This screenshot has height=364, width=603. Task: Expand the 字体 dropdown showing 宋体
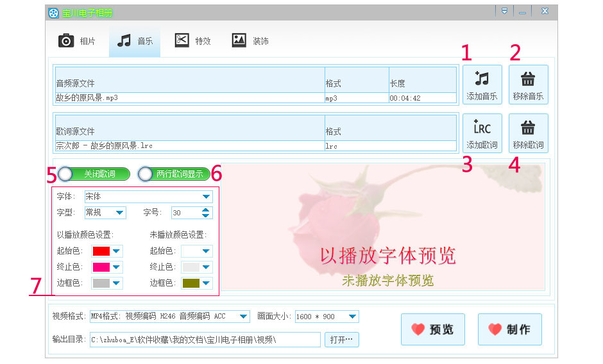tap(148, 196)
